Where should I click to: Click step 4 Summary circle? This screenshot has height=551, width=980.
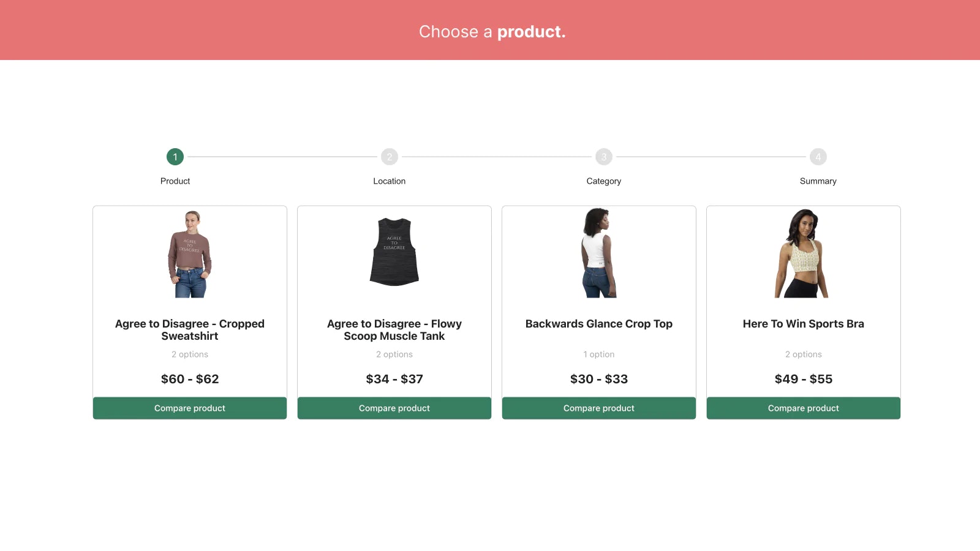coord(818,157)
